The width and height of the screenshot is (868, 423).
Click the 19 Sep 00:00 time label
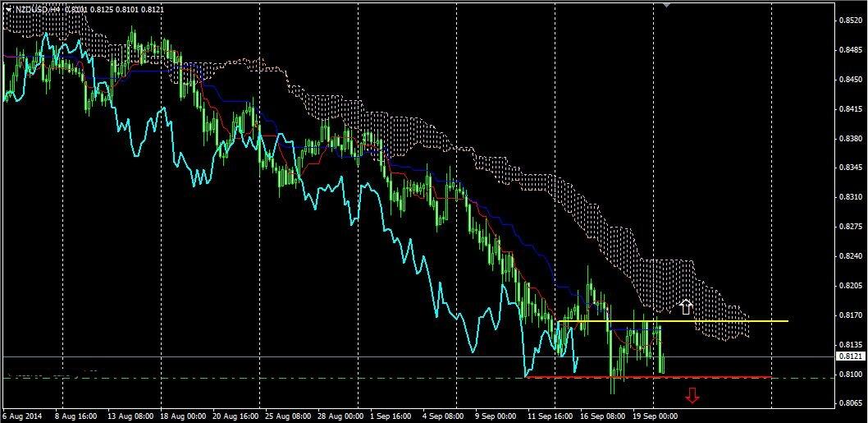[x=655, y=416]
